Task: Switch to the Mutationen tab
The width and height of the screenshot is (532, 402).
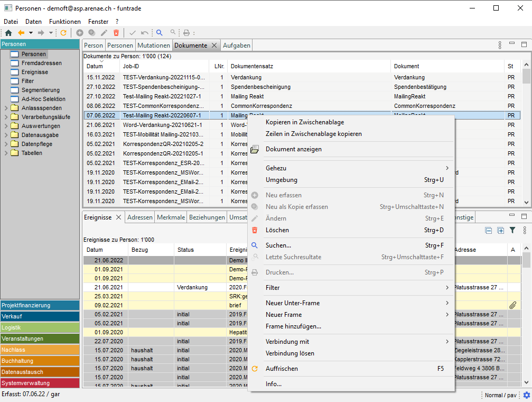Action: click(154, 45)
